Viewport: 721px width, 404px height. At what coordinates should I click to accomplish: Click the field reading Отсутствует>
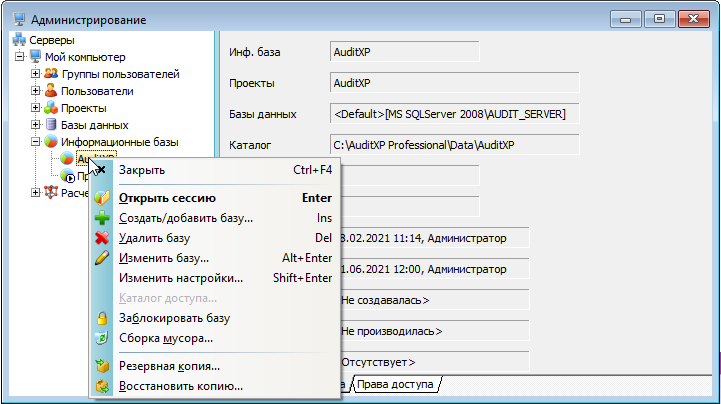pyautogui.click(x=435, y=362)
